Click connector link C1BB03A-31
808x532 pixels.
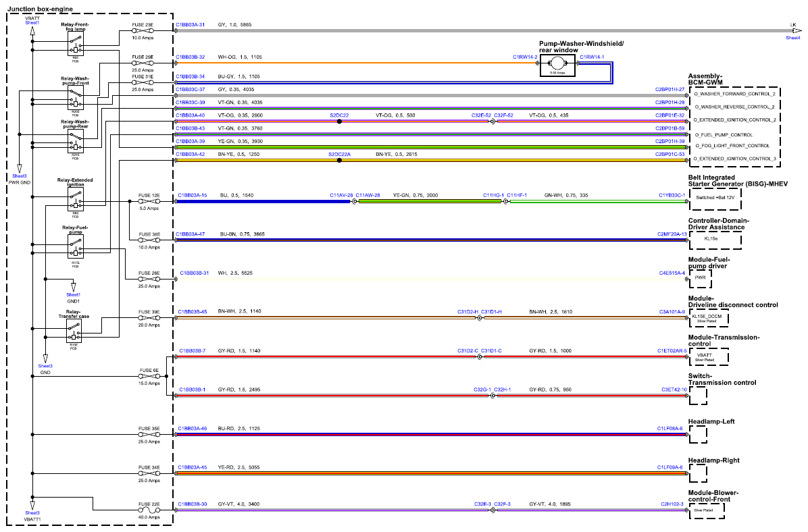pos(190,25)
